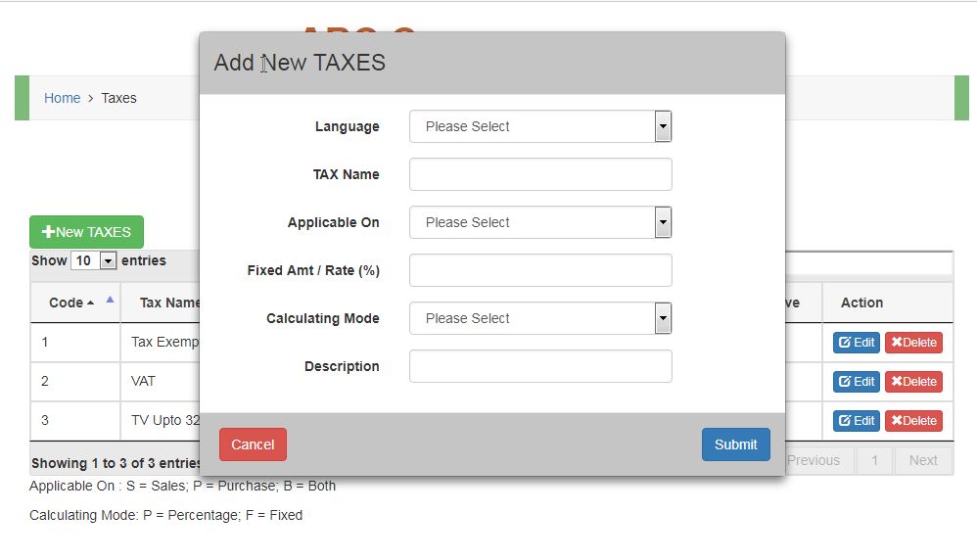The image size is (977, 560).
Task: Cancel the Add New TAXES dialog
Action: (x=253, y=444)
